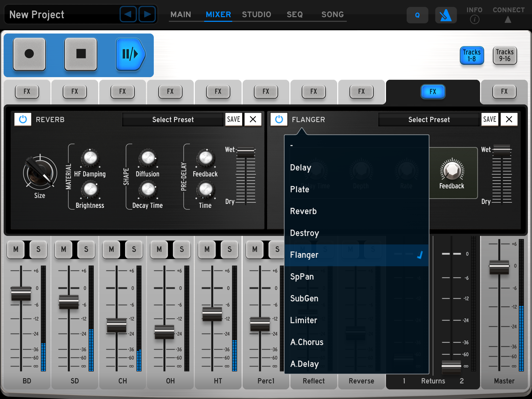Toggle the metronome icon
This screenshot has width=532, height=399.
446,15
